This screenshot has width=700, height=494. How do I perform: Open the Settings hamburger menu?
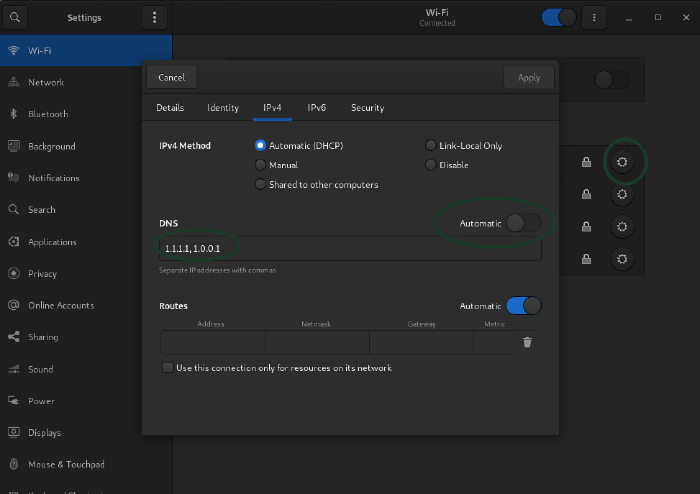coord(153,17)
